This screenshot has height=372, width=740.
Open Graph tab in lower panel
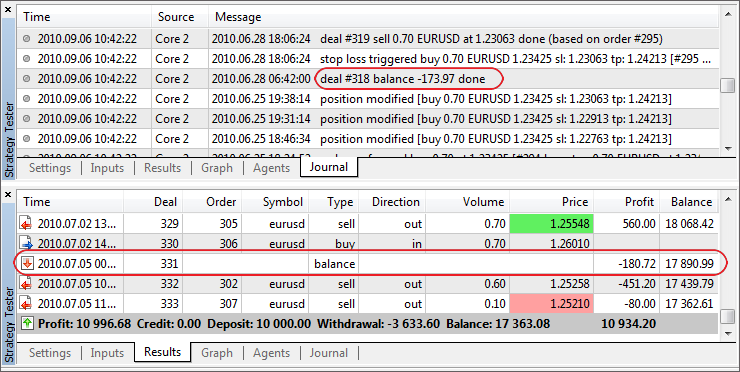point(217,353)
